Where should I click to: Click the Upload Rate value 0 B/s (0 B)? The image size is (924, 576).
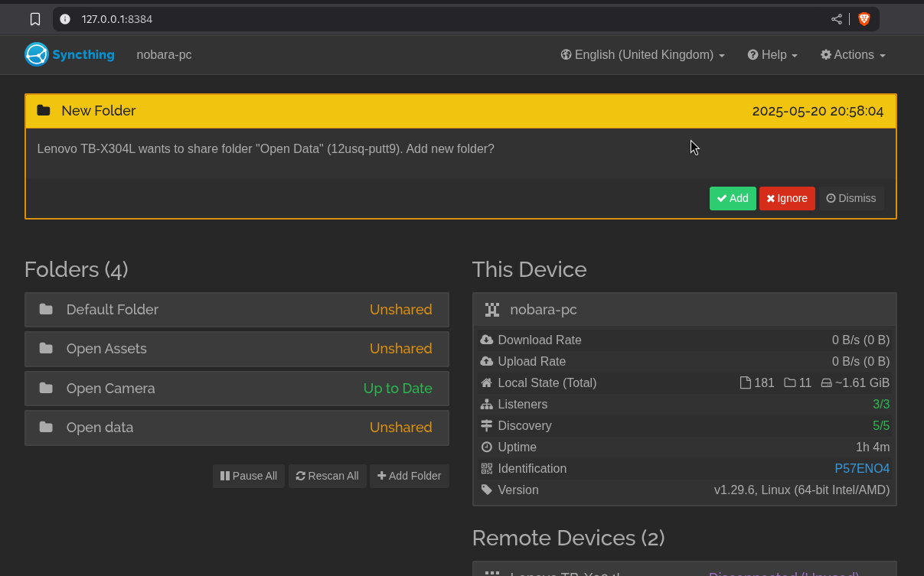click(860, 361)
